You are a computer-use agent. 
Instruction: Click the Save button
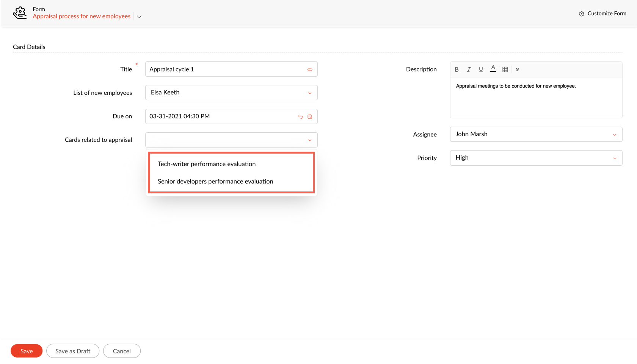[x=27, y=351]
